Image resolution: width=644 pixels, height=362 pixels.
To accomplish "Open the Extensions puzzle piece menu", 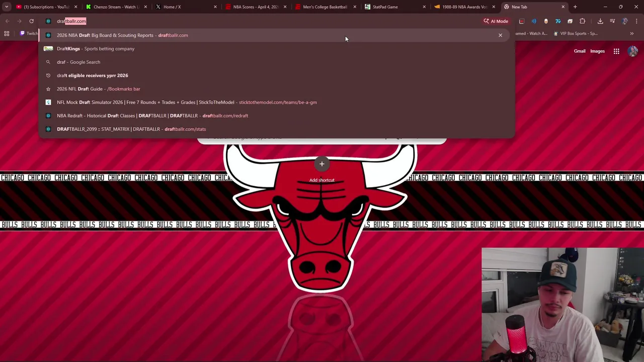I will click(x=582, y=21).
